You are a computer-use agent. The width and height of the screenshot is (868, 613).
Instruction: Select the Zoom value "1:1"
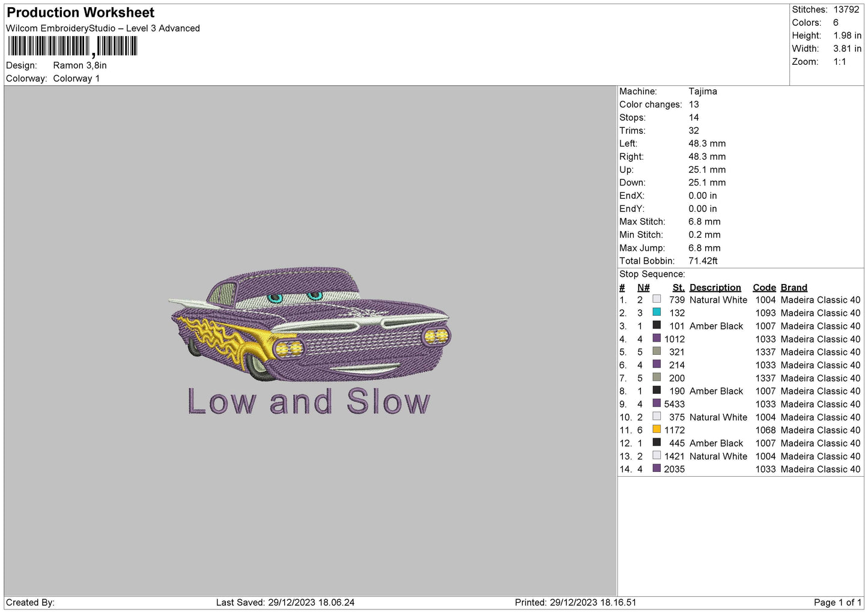(x=840, y=62)
